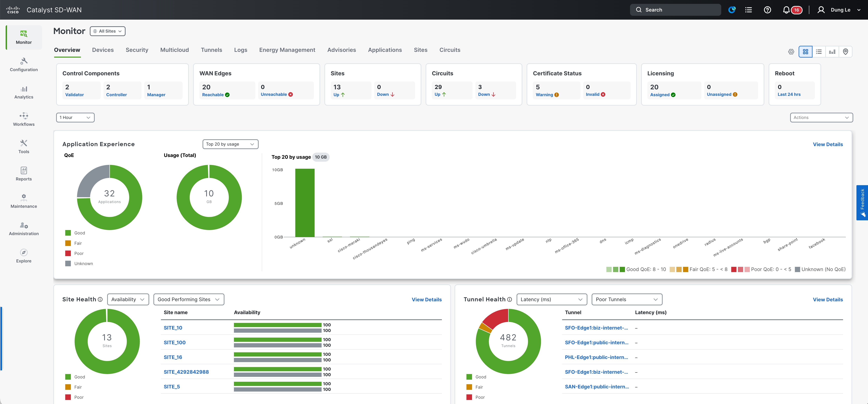Click Site Health info icon
Viewport: 868px width, 404px height.
[100, 299]
